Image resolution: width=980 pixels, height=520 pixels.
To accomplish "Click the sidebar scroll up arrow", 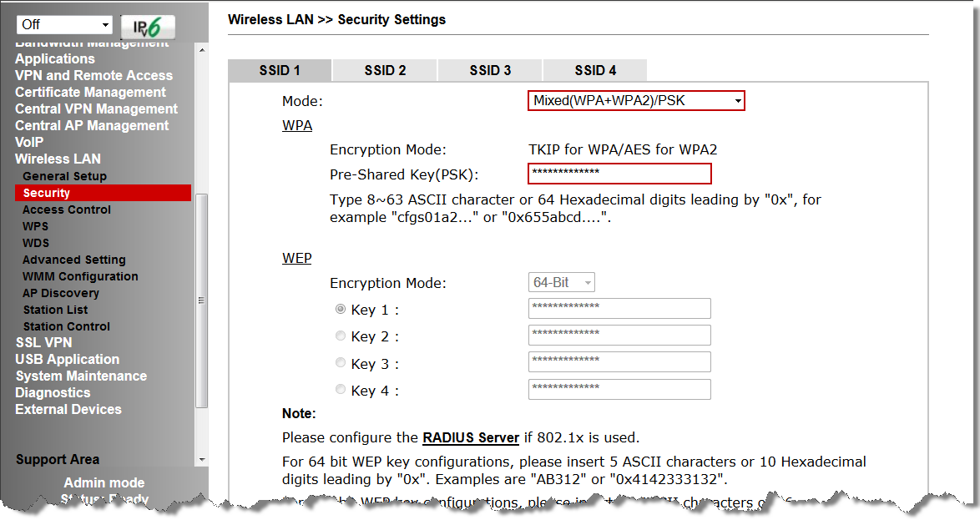I will point(202,49).
